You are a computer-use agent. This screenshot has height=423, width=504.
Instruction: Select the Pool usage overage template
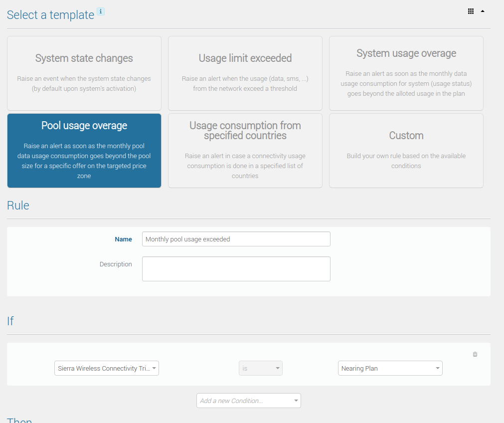84,150
